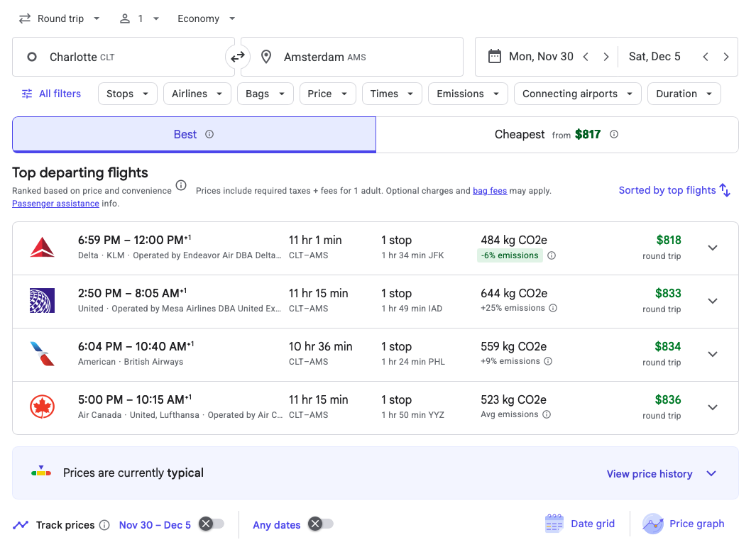
Task: Swap origin and destination airports
Action: [238, 57]
